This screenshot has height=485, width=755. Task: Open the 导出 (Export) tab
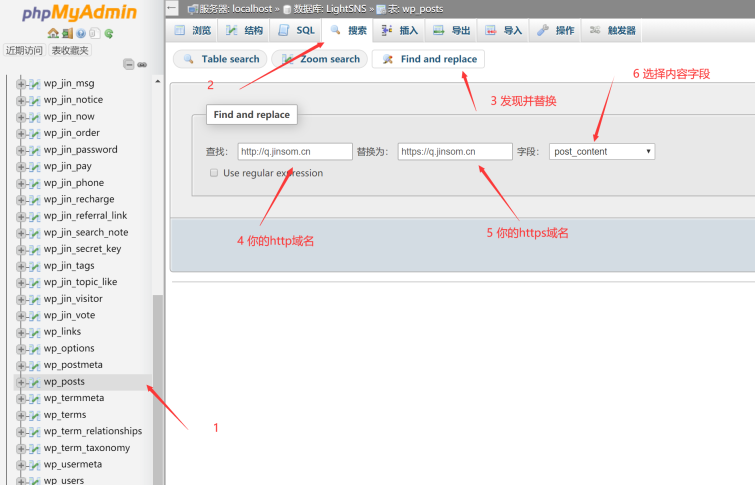[452, 31]
